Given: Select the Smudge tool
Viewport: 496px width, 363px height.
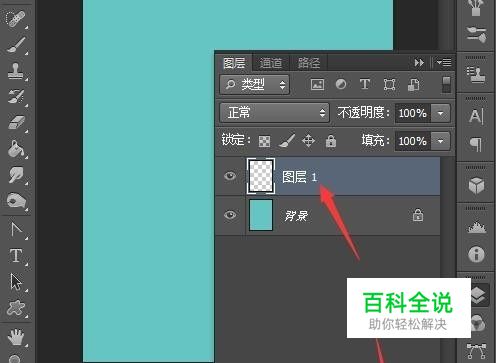Looking at the screenshot, I should (x=16, y=175).
